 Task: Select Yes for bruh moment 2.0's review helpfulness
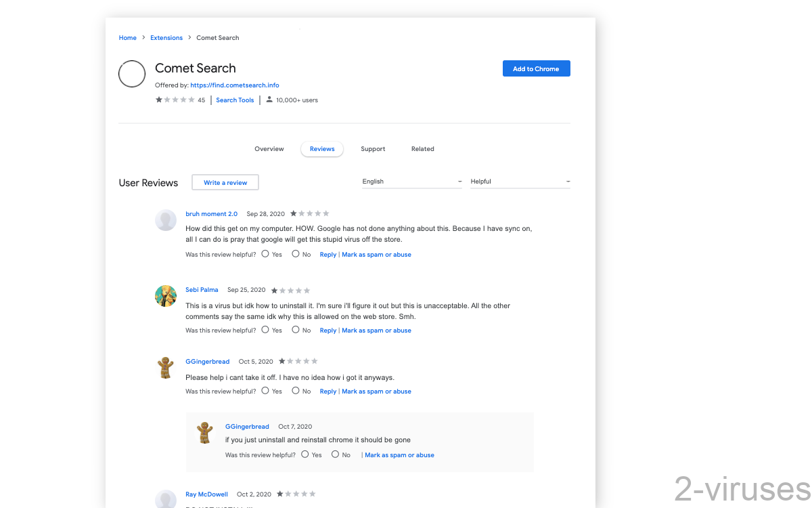click(265, 254)
